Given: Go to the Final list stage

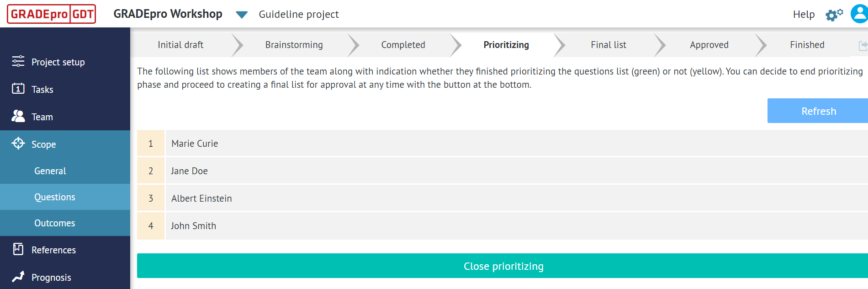Looking at the screenshot, I should coord(609,45).
